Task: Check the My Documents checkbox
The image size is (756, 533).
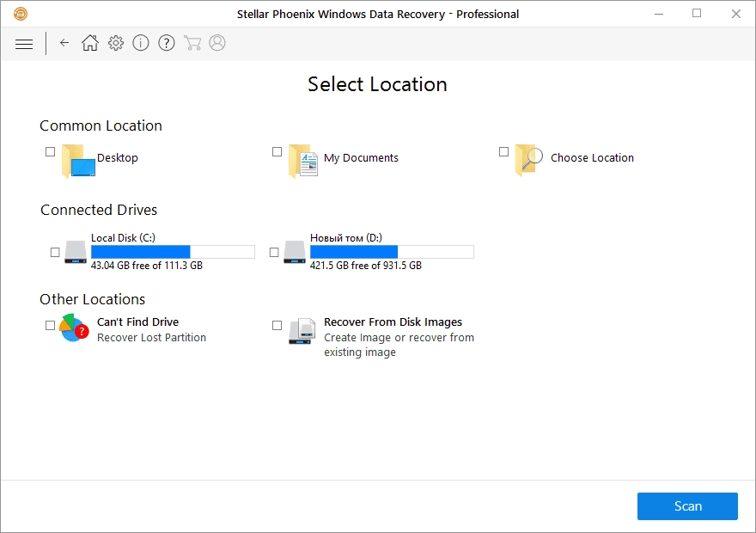Action: coord(277,151)
